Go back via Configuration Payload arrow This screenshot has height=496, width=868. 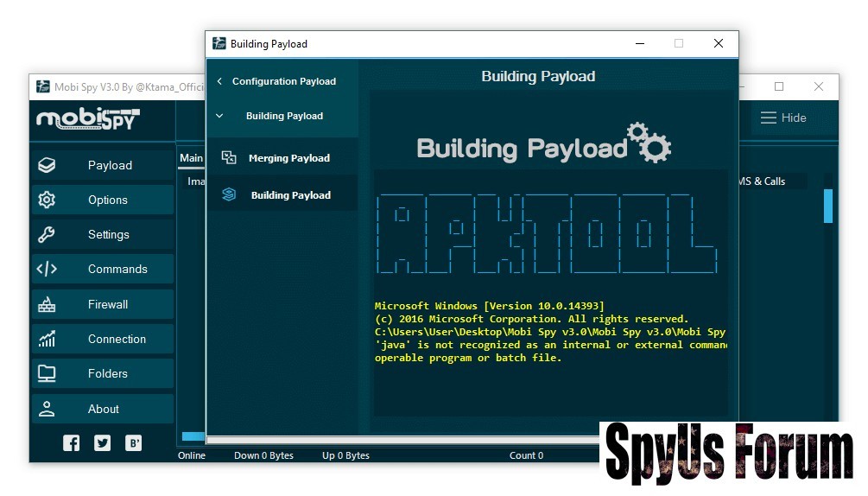coord(219,81)
